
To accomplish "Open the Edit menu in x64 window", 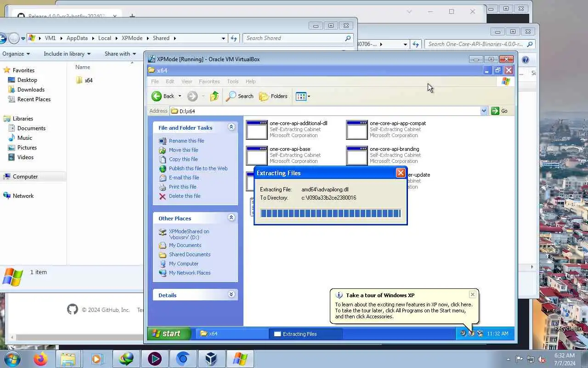I will pos(170,81).
